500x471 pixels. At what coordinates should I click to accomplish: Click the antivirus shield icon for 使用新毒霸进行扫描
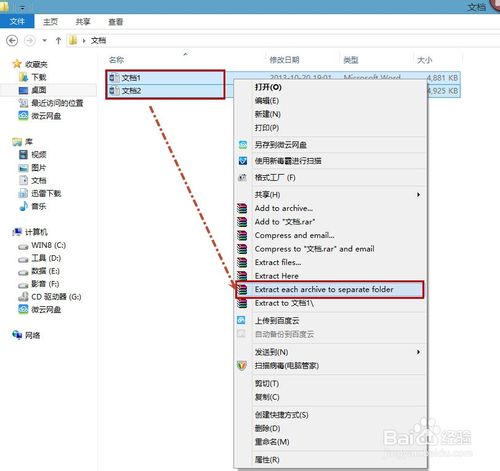coord(243,161)
